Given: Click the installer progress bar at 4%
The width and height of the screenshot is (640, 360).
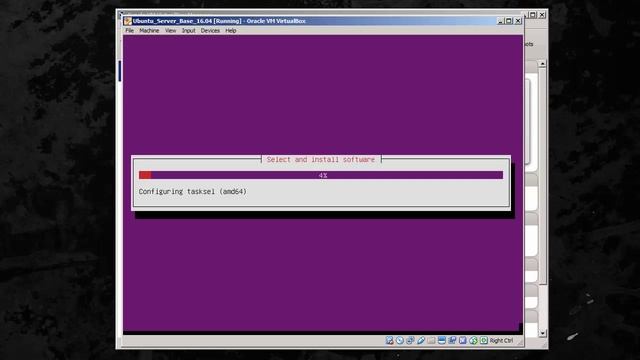Looking at the screenshot, I should [x=321, y=175].
